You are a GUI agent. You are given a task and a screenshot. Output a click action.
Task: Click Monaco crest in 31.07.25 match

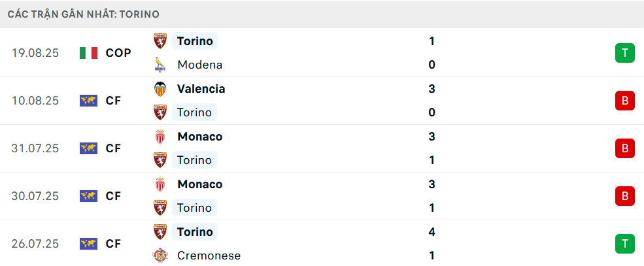point(160,137)
